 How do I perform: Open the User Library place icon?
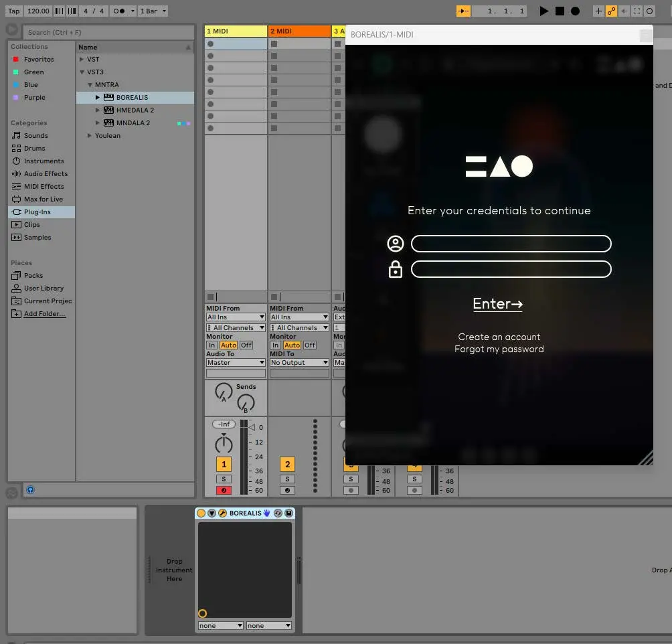click(16, 288)
